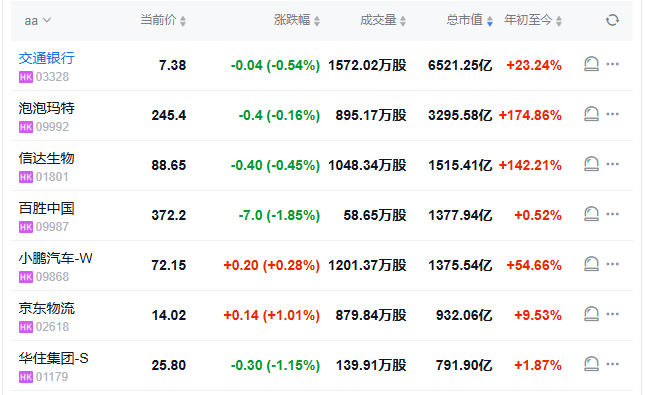Viewport: 645px width, 395px height.
Task: Click year-to-date +54.66%
Action: pyautogui.click(x=534, y=265)
